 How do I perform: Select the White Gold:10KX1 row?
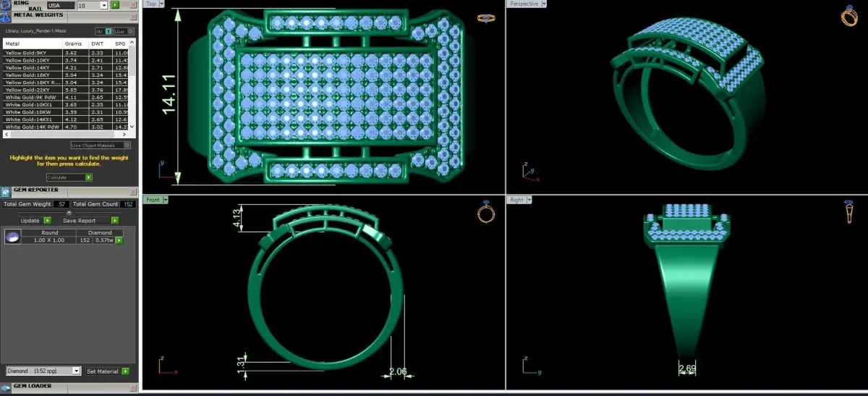67,105
